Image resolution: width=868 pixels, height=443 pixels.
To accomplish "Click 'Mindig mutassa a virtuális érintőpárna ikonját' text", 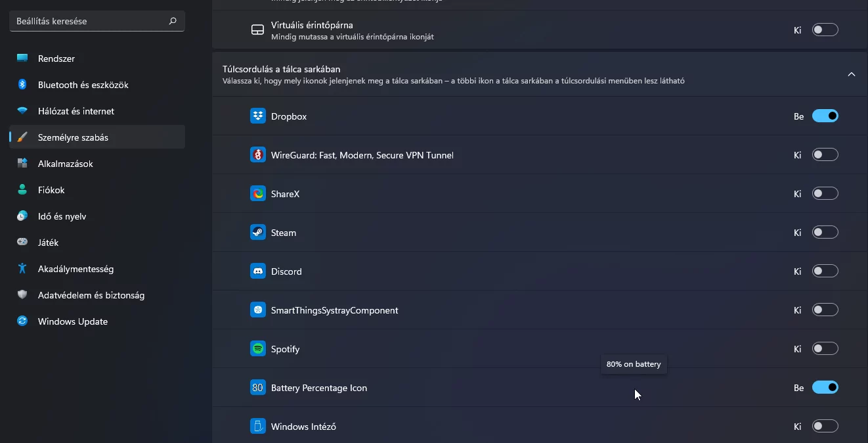I will pos(353,37).
